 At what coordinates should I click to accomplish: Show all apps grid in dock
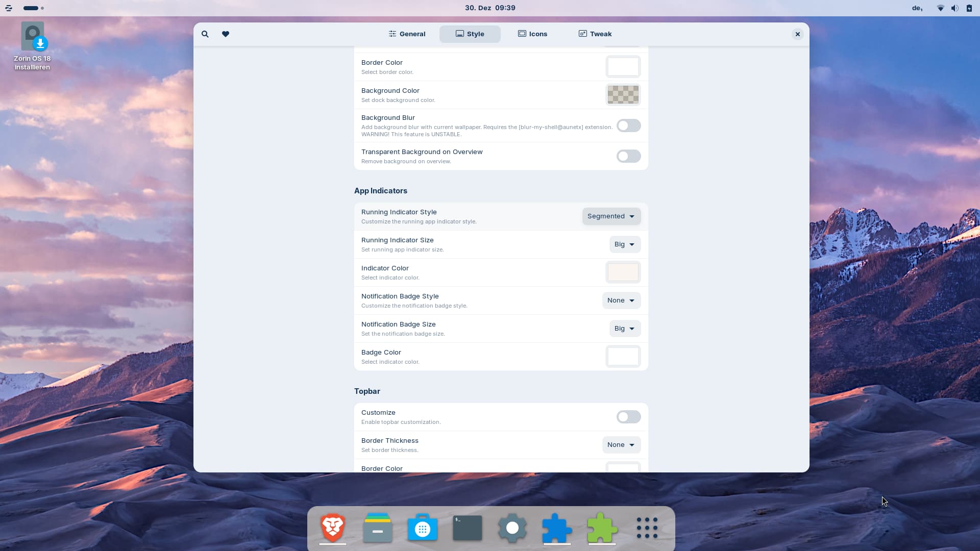pyautogui.click(x=647, y=528)
